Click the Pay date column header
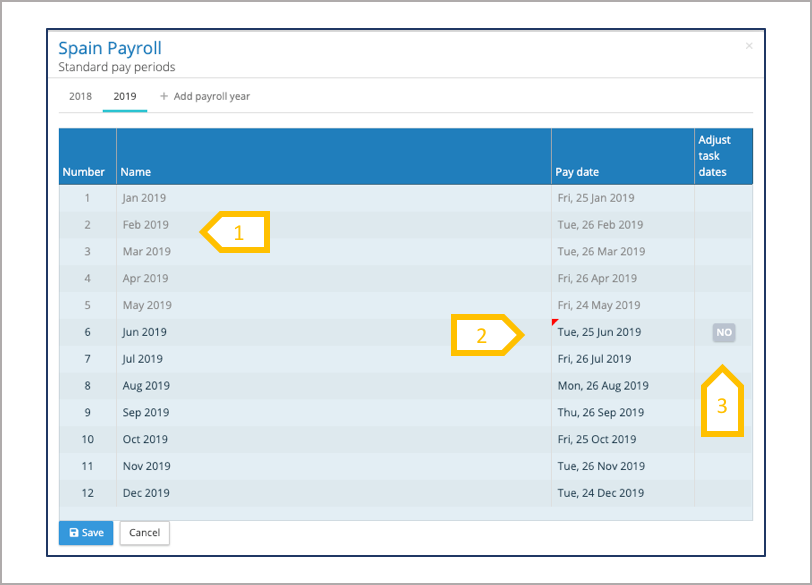Viewport: 812px width, 585px height. 577,172
